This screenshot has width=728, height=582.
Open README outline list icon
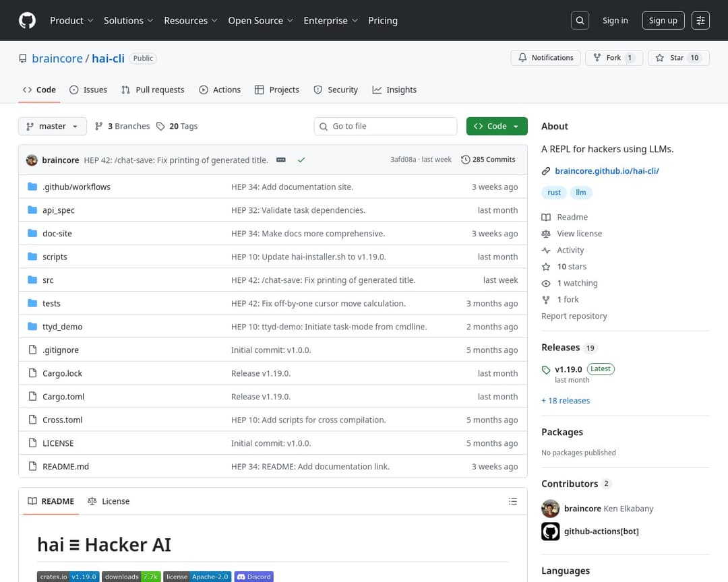pos(513,501)
